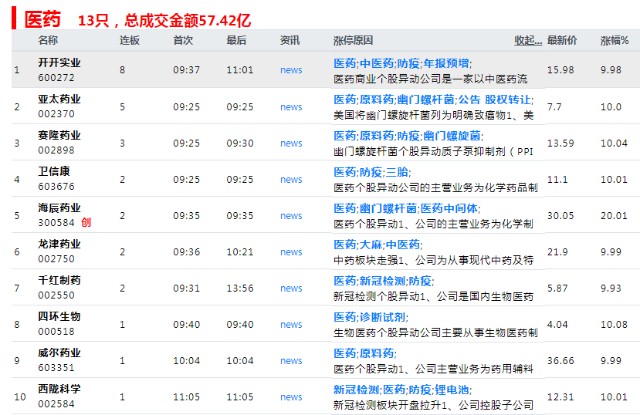
Task: Click the 创 badge beside 300584
Action: click(86, 222)
